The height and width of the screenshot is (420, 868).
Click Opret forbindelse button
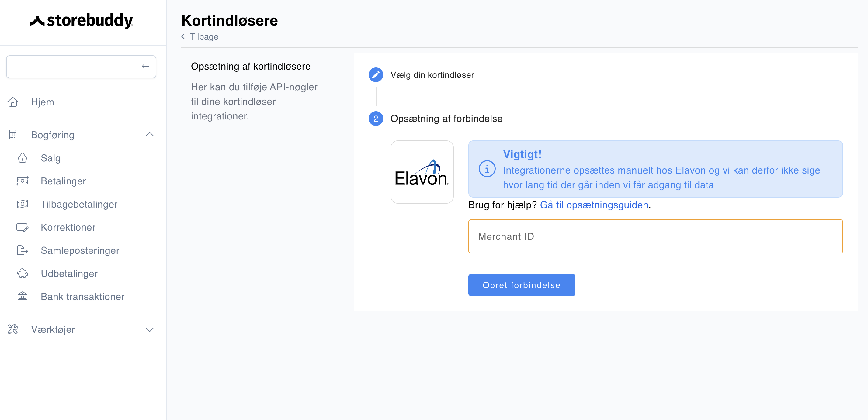[x=522, y=285]
